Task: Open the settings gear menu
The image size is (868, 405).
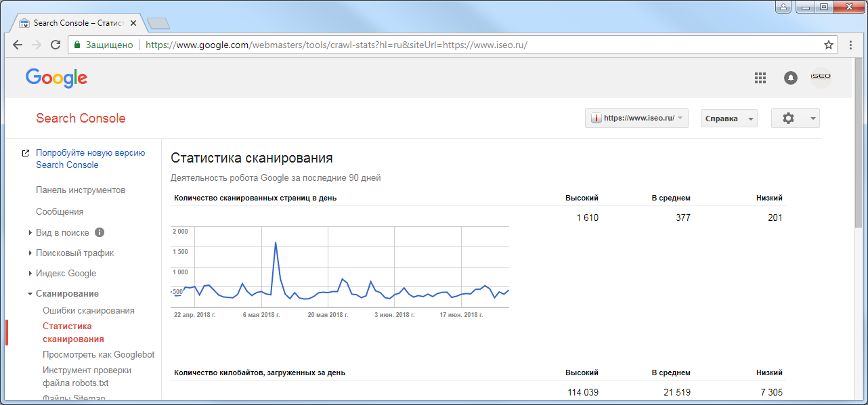Action: 795,119
